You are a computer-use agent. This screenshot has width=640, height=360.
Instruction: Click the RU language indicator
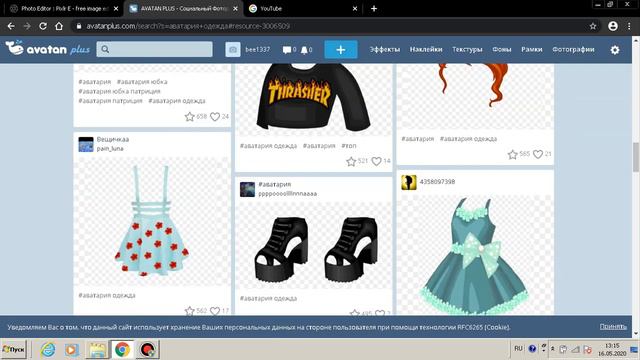pos(518,349)
